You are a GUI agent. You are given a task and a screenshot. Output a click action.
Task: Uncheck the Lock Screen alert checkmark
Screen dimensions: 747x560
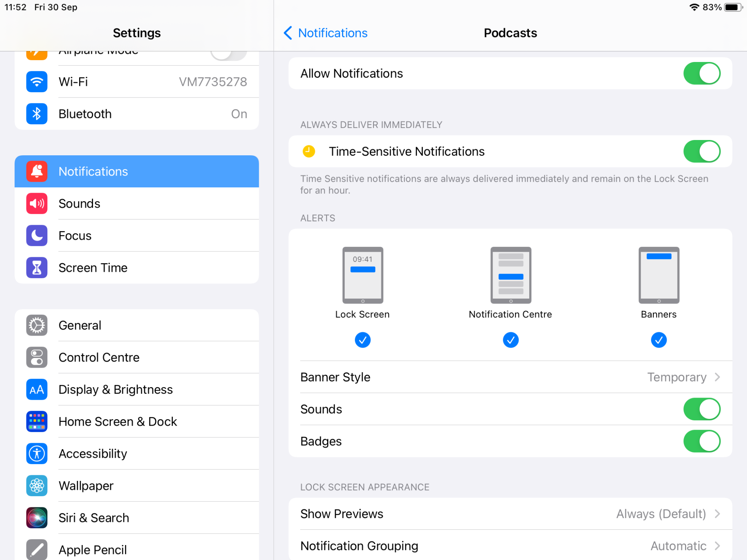pyautogui.click(x=362, y=340)
